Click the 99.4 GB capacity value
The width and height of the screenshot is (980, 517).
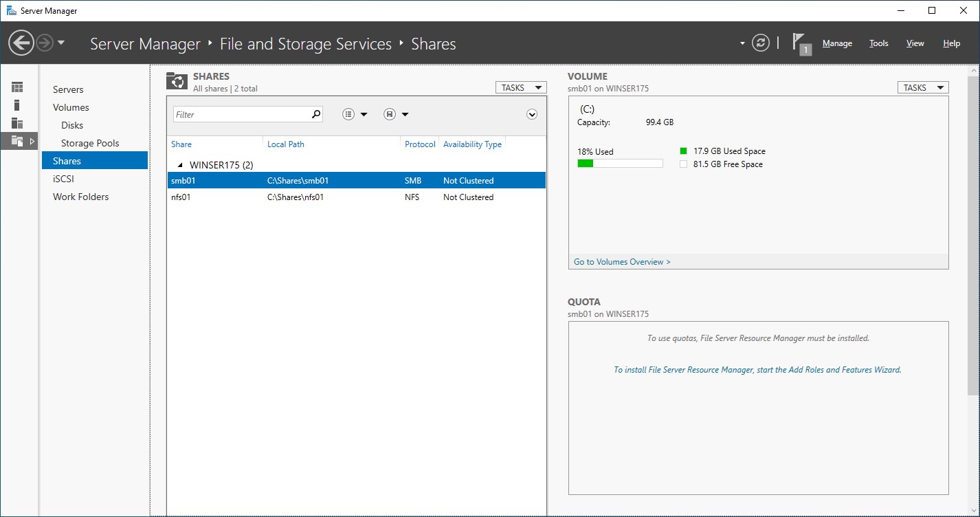[660, 122]
